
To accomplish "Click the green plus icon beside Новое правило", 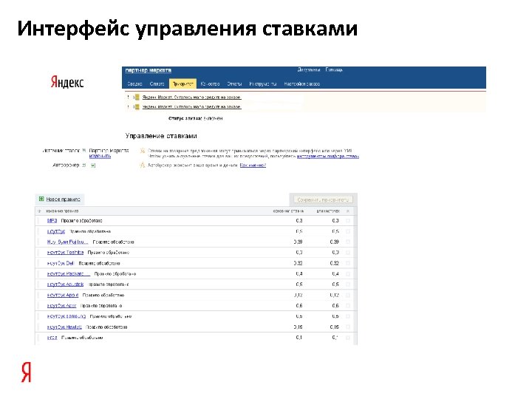I will click(41, 199).
